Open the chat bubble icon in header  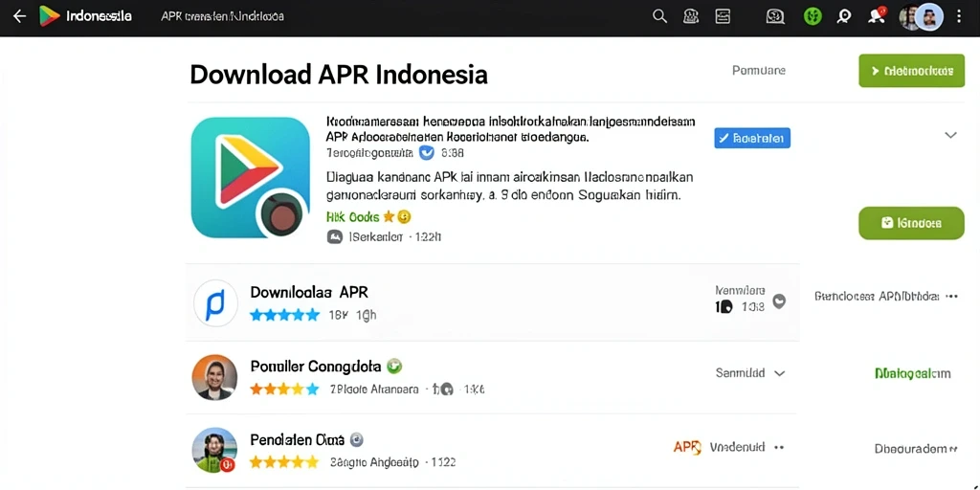click(x=775, y=17)
